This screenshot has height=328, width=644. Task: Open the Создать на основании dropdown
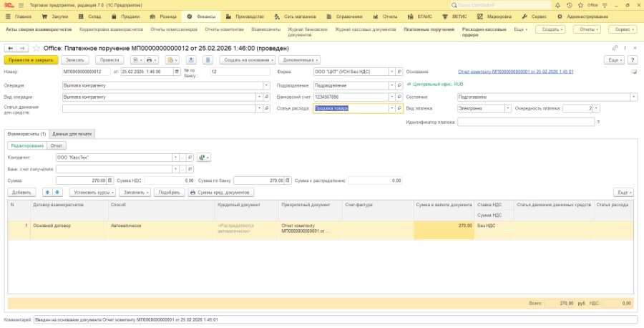pos(248,60)
